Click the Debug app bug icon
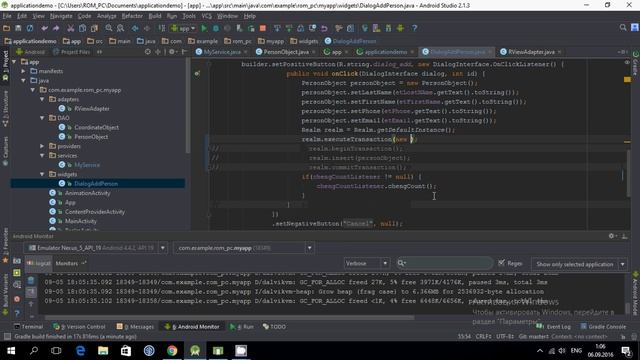The width and height of the screenshot is (640, 360). 216,28
